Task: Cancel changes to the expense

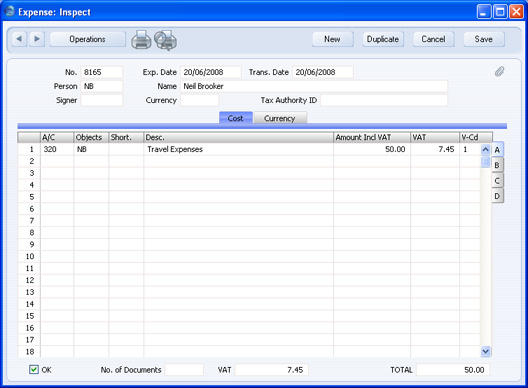Action: click(433, 39)
